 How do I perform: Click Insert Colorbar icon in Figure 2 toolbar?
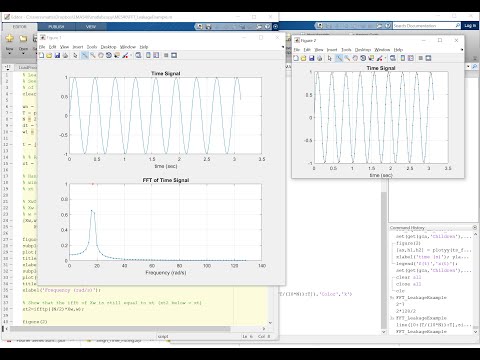(403, 58)
